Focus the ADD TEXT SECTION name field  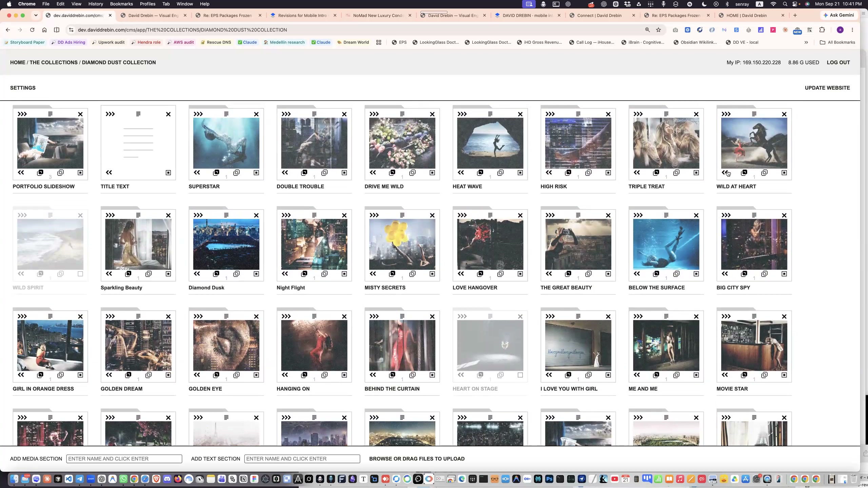302,459
